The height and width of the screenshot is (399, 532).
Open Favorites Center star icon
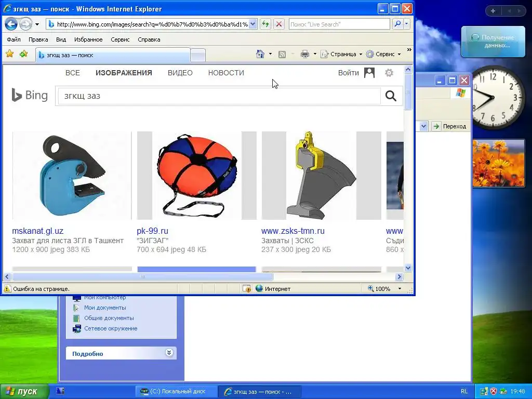click(9, 54)
